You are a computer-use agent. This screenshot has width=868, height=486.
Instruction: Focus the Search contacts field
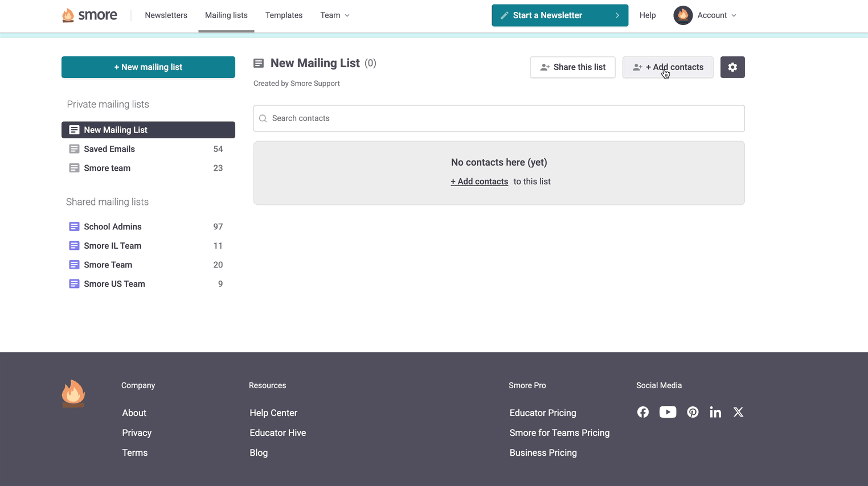(499, 118)
